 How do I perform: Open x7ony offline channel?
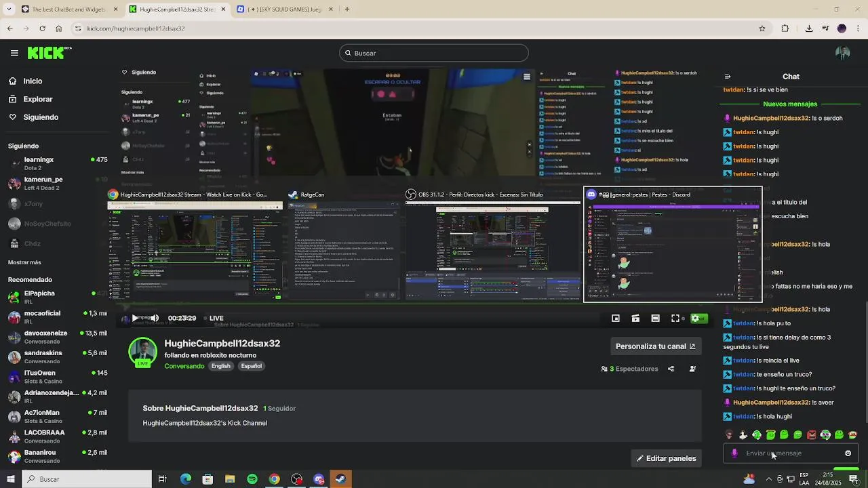[58, 203]
